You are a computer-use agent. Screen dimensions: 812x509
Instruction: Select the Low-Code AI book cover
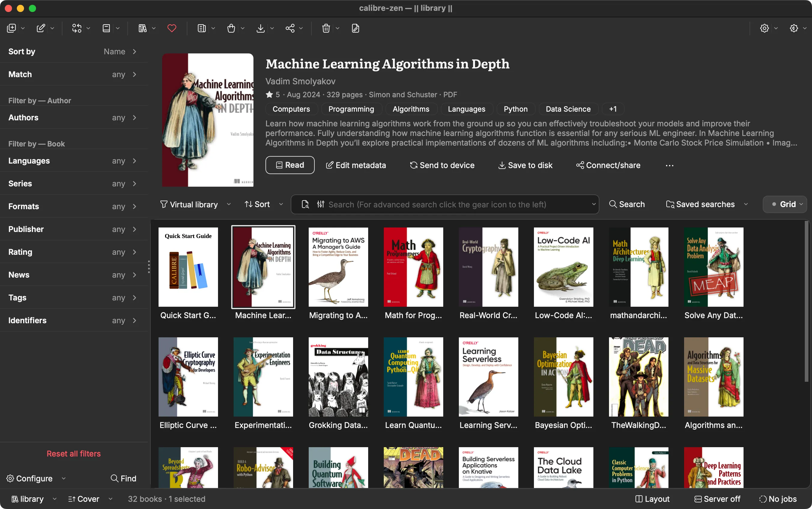coord(563,267)
